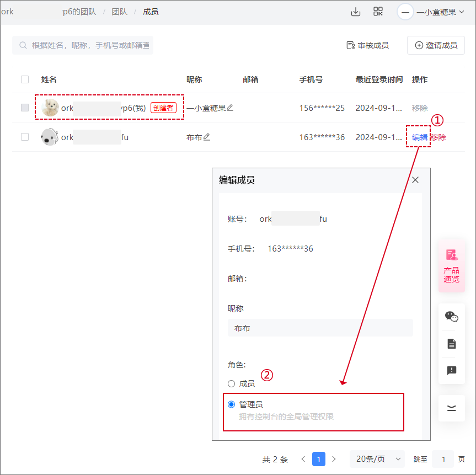Open the feedback icon in the right sidebar
Viewport: 476px width, 475px height.
coord(452,370)
